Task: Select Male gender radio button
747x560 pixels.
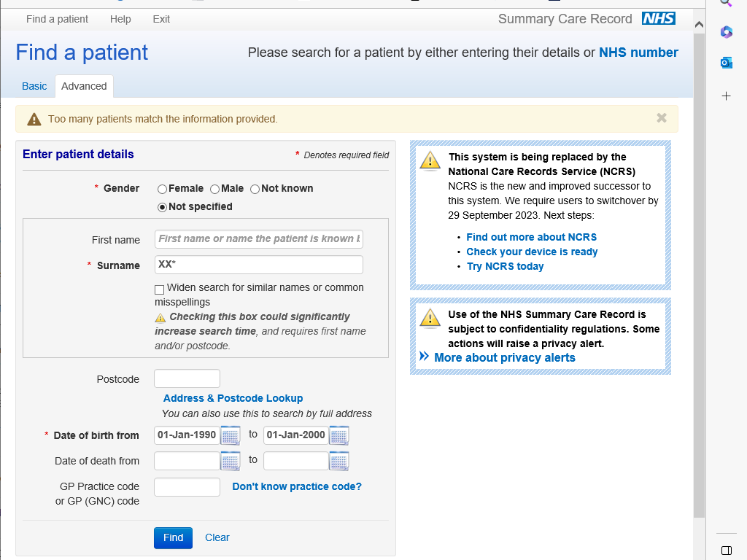Action: 215,189
